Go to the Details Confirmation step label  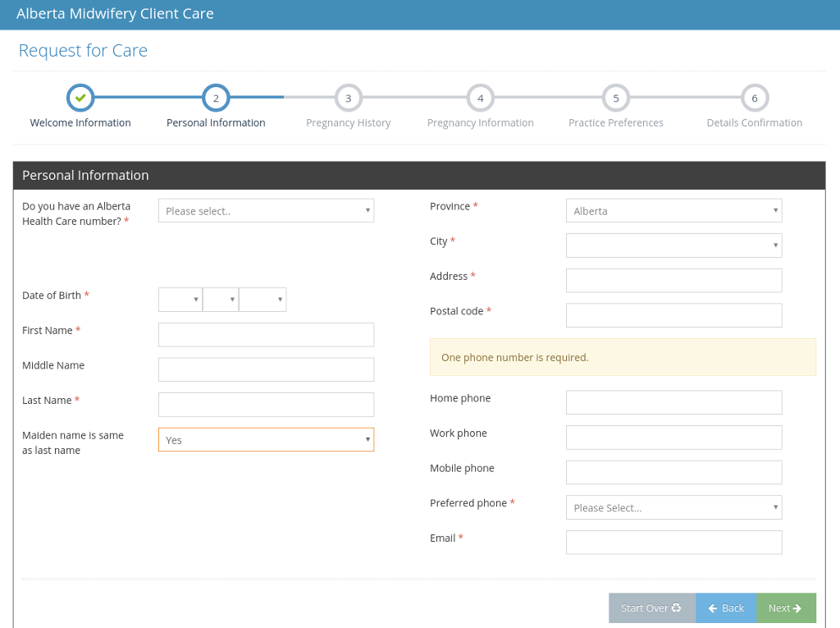click(755, 123)
